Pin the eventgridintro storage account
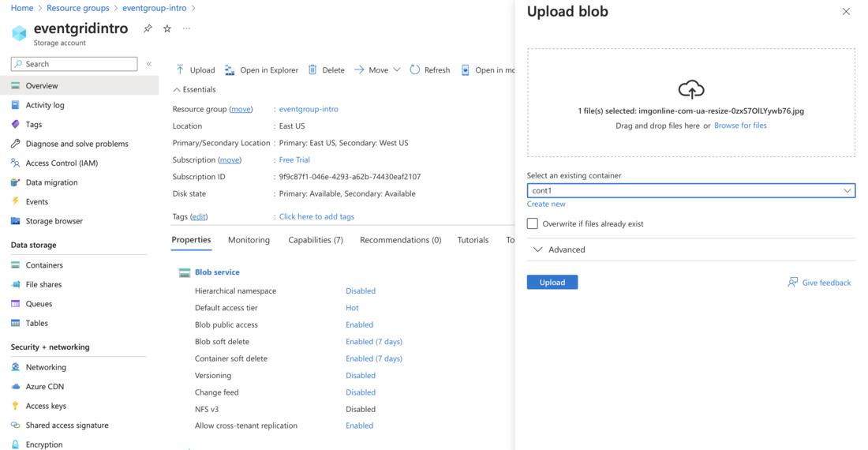The height and width of the screenshot is (450, 868). coord(148,28)
